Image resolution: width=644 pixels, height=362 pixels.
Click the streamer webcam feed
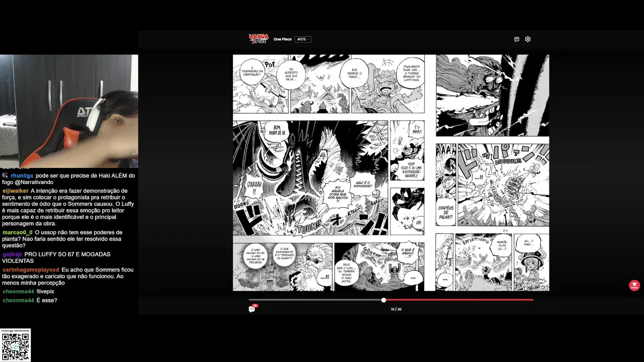pos(69,111)
